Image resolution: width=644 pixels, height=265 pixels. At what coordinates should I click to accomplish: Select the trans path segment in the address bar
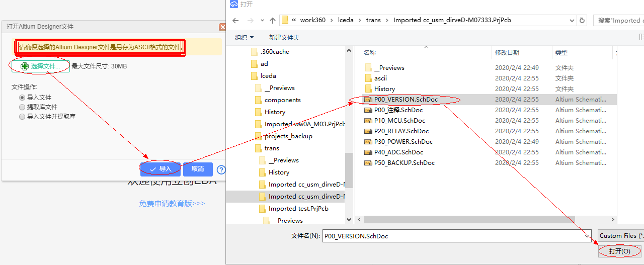coord(373,20)
